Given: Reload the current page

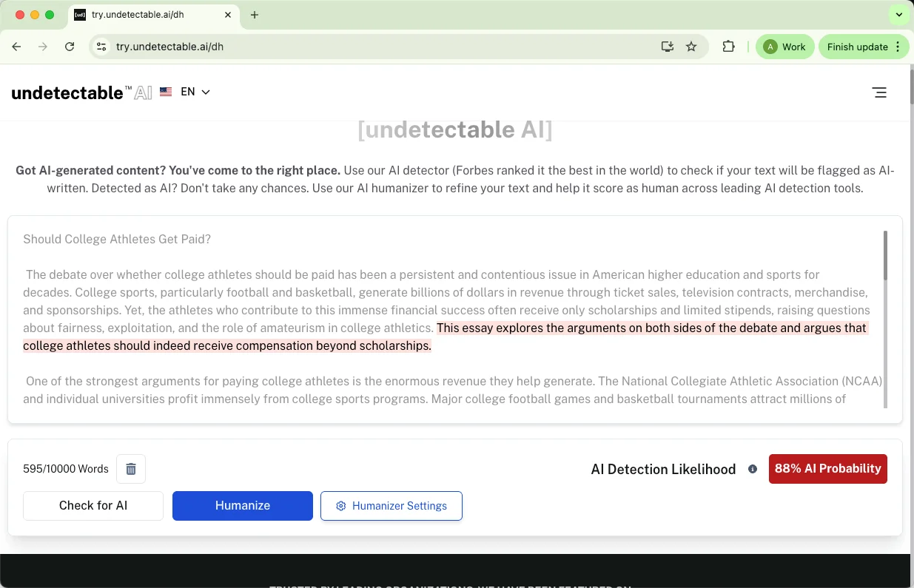Looking at the screenshot, I should coord(70,46).
